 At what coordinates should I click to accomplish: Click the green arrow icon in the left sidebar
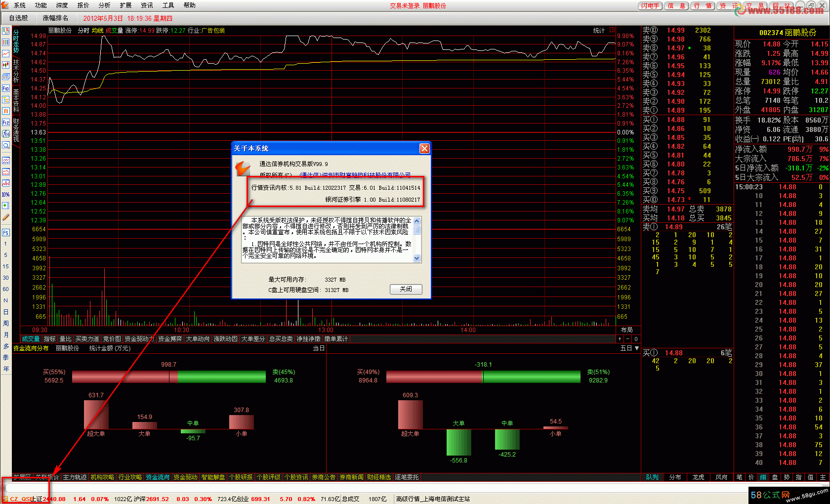tap(6, 206)
